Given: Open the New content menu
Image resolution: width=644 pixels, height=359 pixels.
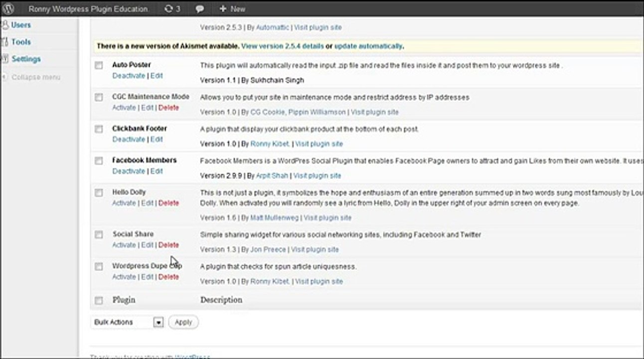Looking at the screenshot, I should tap(238, 9).
